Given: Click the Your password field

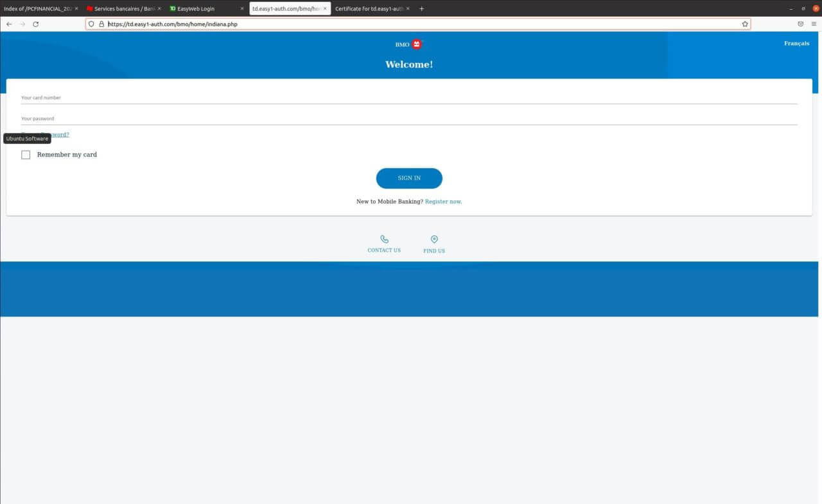Looking at the screenshot, I should 408,119.
